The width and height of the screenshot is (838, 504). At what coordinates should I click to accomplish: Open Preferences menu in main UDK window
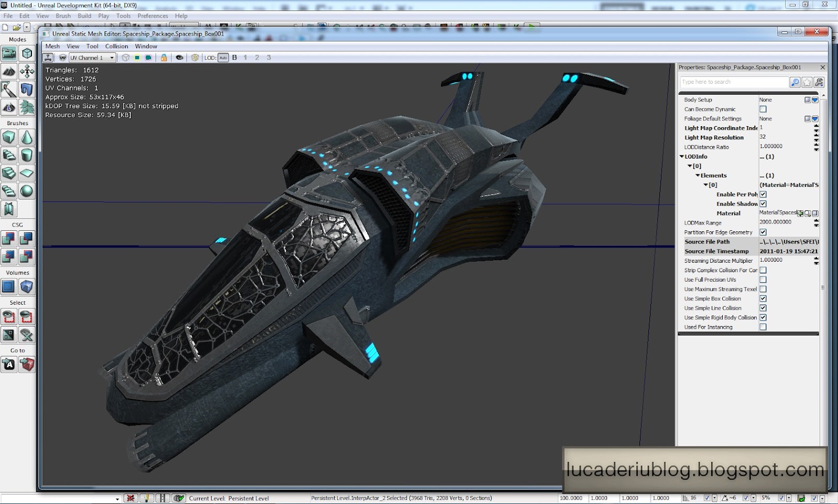pyautogui.click(x=153, y=16)
